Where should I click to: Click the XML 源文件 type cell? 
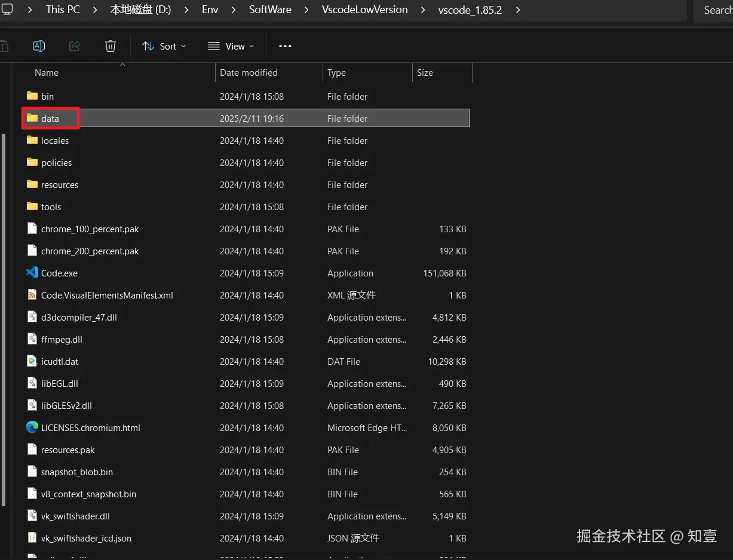tap(351, 296)
